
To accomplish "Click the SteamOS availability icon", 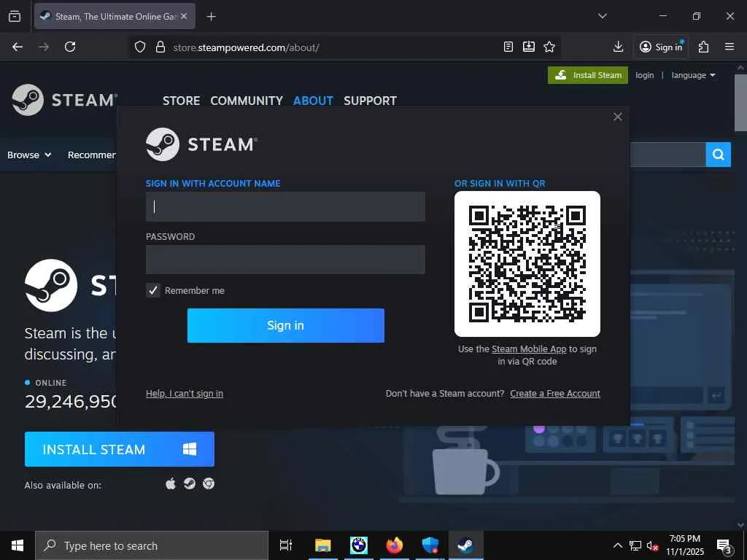I will click(190, 484).
